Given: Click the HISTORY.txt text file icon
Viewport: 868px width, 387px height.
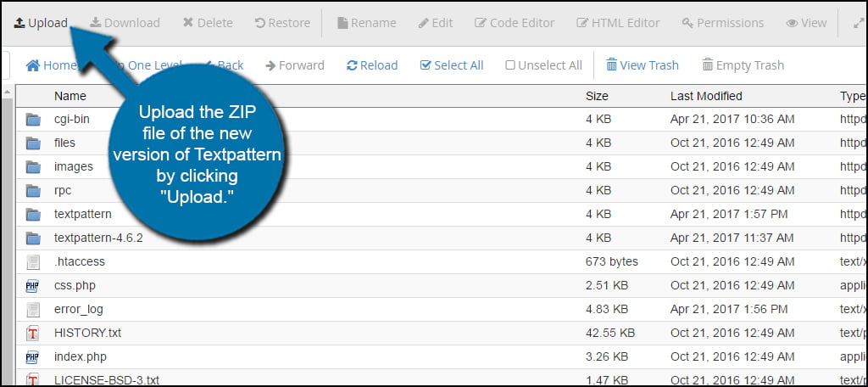Looking at the screenshot, I should coord(33,334).
